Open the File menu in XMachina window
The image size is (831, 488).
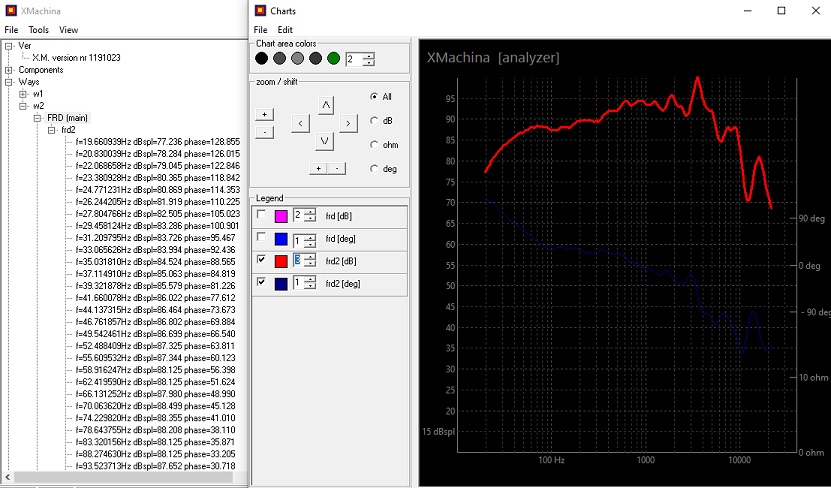pos(11,30)
